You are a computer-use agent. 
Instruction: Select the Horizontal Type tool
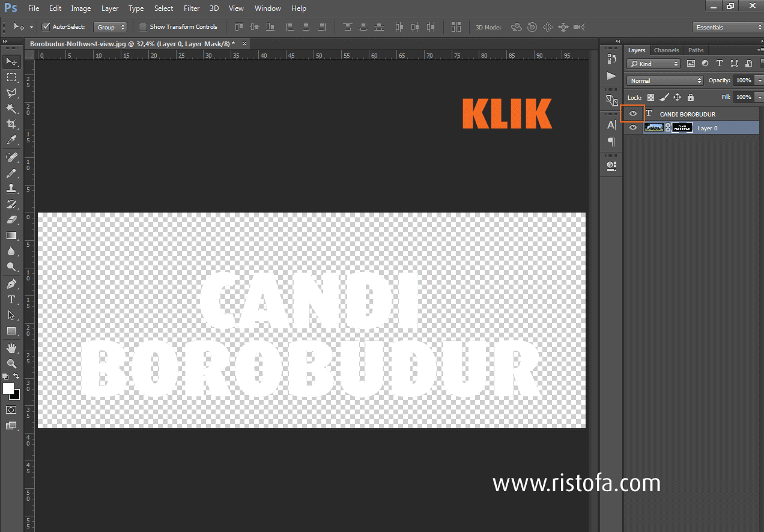(11, 299)
